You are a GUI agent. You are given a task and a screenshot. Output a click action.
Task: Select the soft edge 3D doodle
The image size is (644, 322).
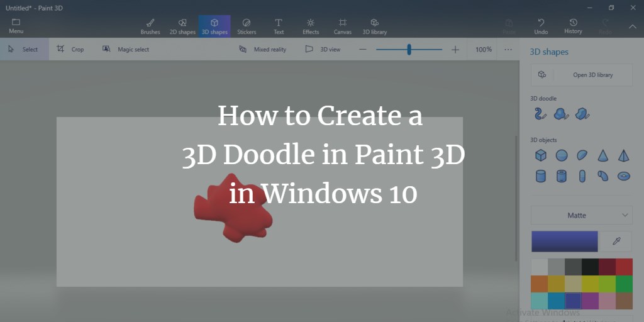pos(561,114)
